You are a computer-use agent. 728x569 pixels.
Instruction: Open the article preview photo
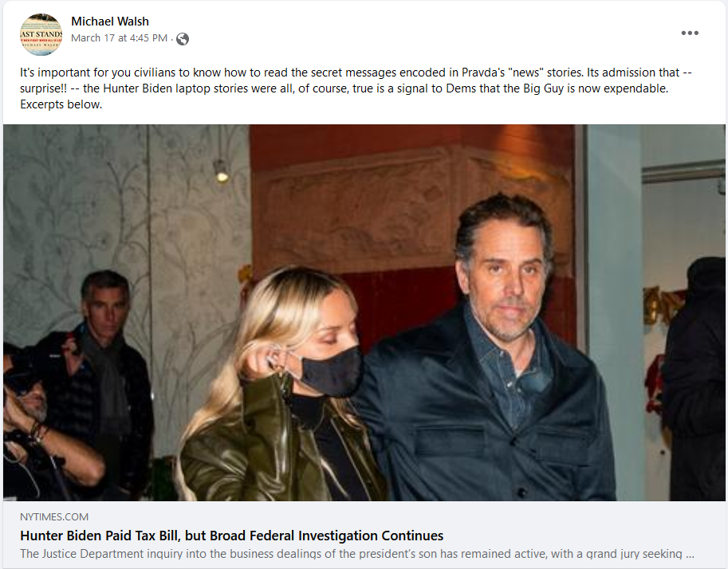[364, 312]
